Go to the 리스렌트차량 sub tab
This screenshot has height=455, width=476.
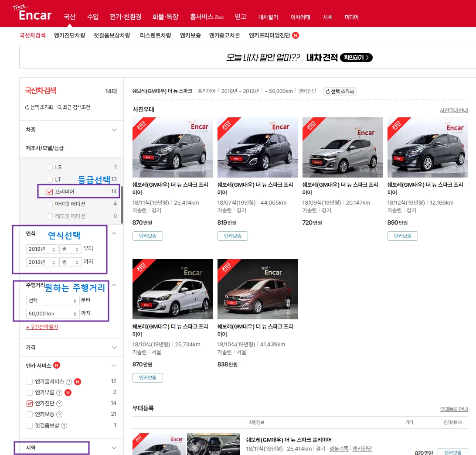(156, 35)
